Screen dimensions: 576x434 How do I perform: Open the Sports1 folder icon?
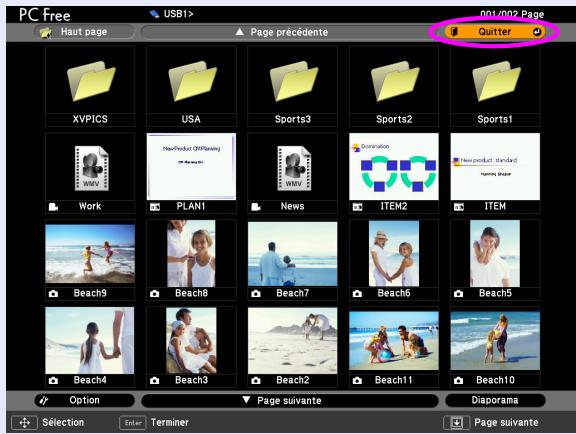coord(497,81)
